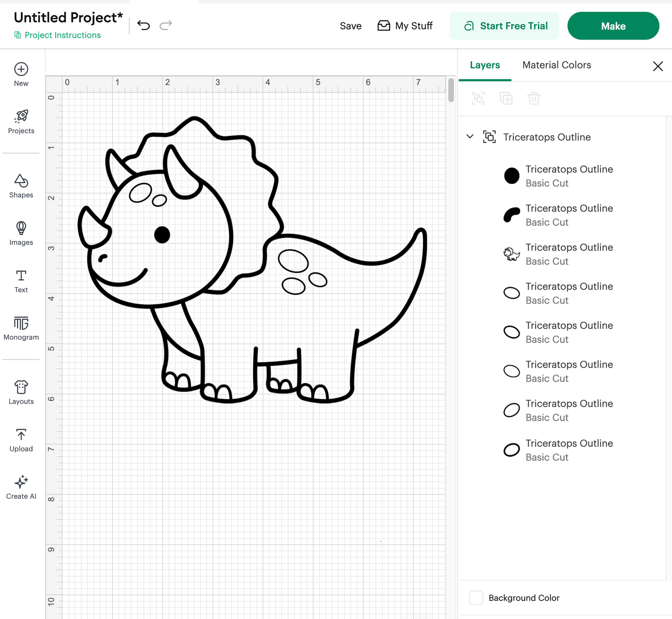The image size is (672, 619).
Task: Click the Save button
Action: pyautogui.click(x=351, y=26)
